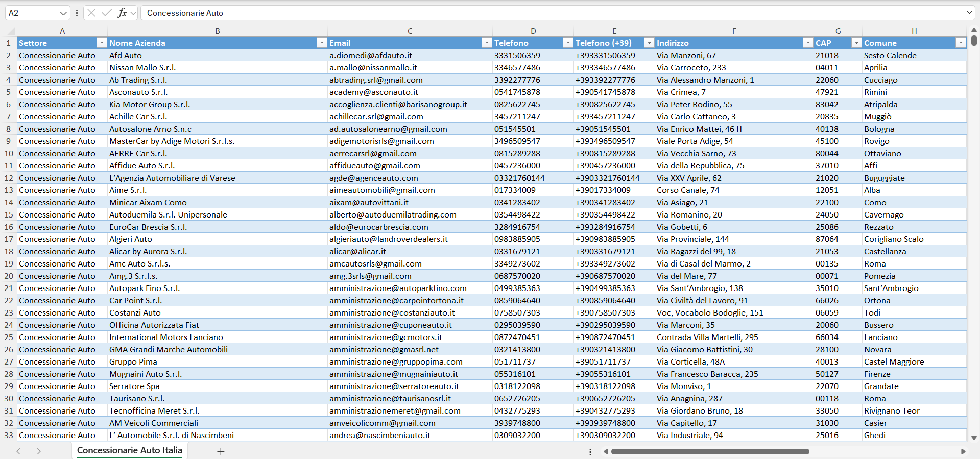
Task: Click the Enter checkmark icon in formula bar
Action: [x=107, y=13]
